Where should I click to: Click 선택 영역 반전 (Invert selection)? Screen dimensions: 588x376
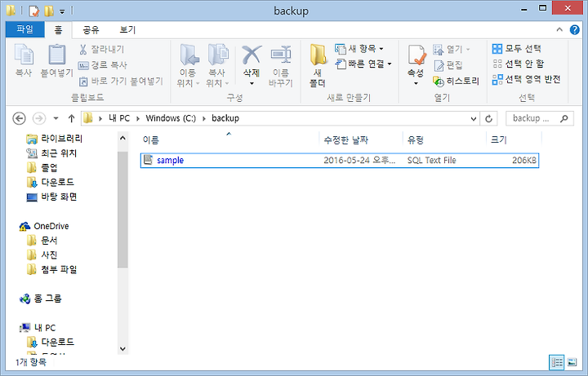(x=527, y=79)
